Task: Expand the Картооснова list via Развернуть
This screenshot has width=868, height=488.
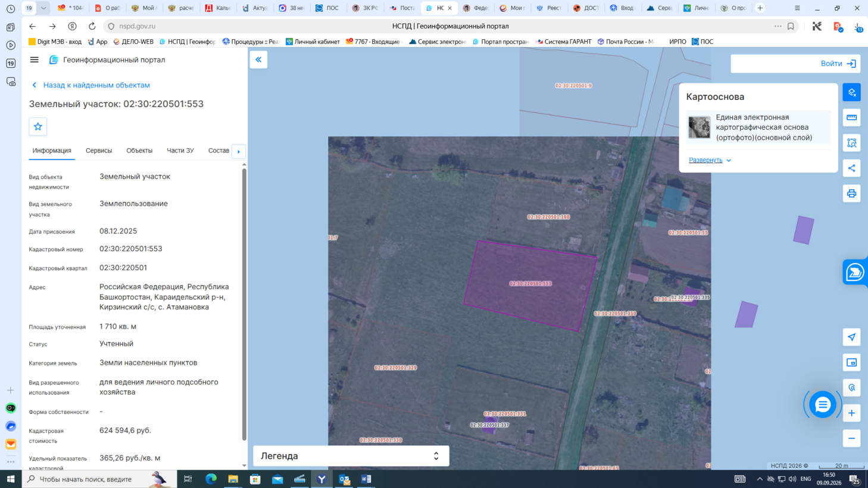Action: [710, 160]
